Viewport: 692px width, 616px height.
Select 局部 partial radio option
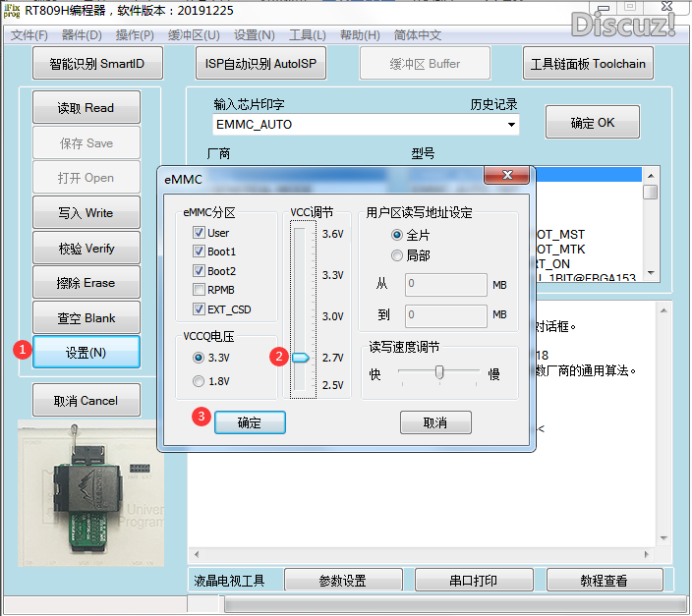[397, 255]
